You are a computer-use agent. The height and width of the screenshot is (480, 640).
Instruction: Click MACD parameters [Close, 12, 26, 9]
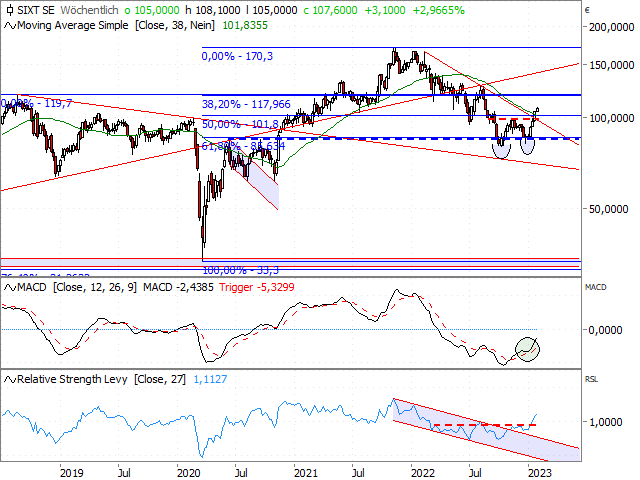[95, 287]
